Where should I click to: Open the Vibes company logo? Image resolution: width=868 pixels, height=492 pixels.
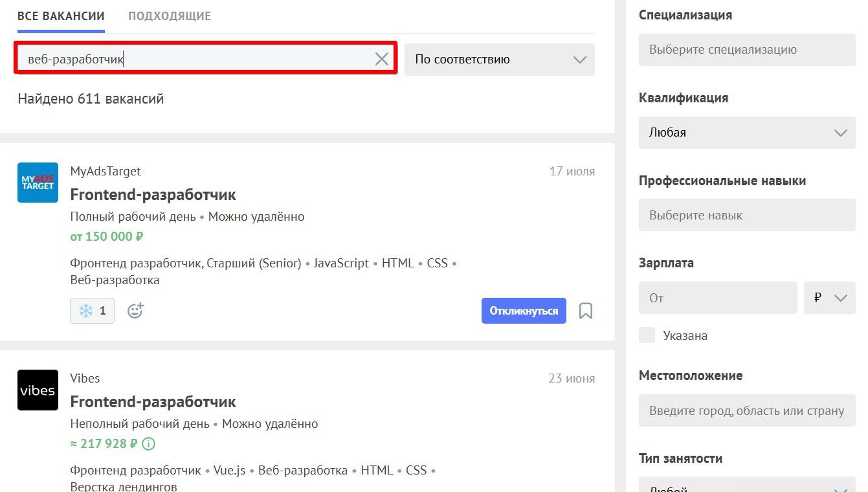38,390
